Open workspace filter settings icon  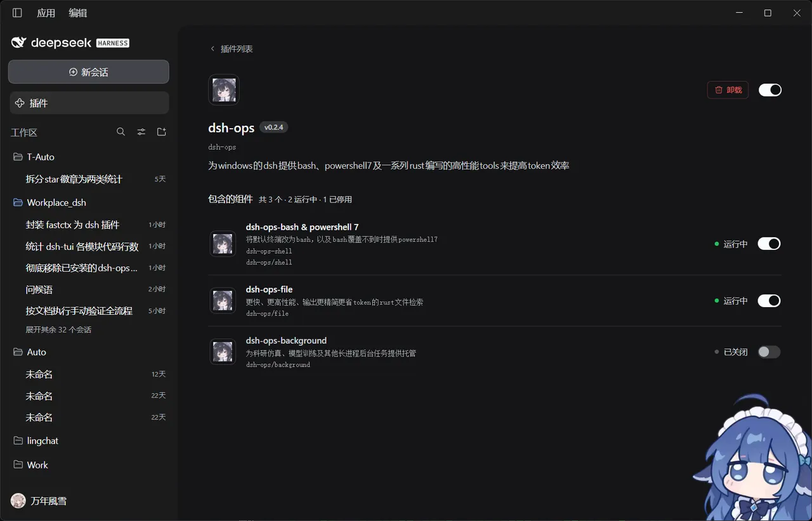tap(141, 132)
